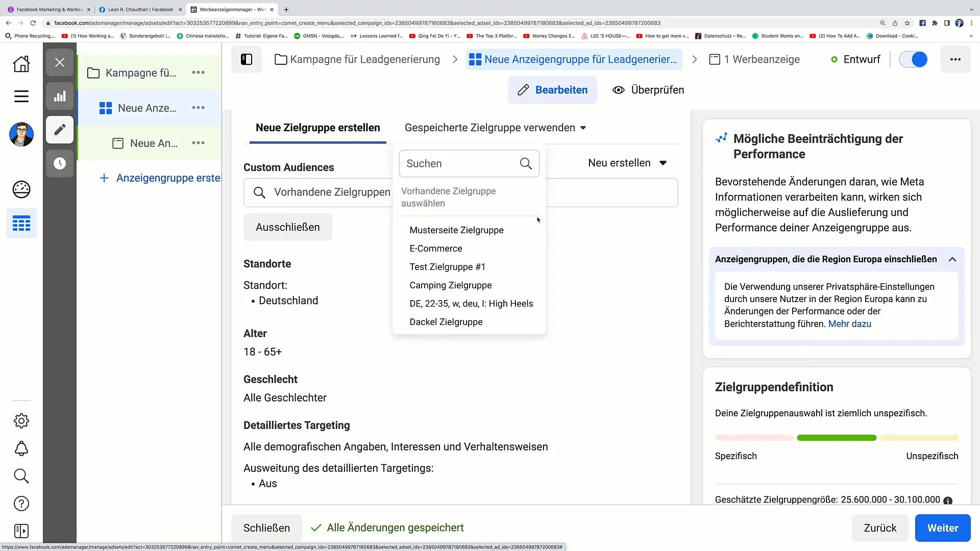Open Gespeicherte Zielgruppe verwenden dropdown
980x551 pixels.
[495, 128]
